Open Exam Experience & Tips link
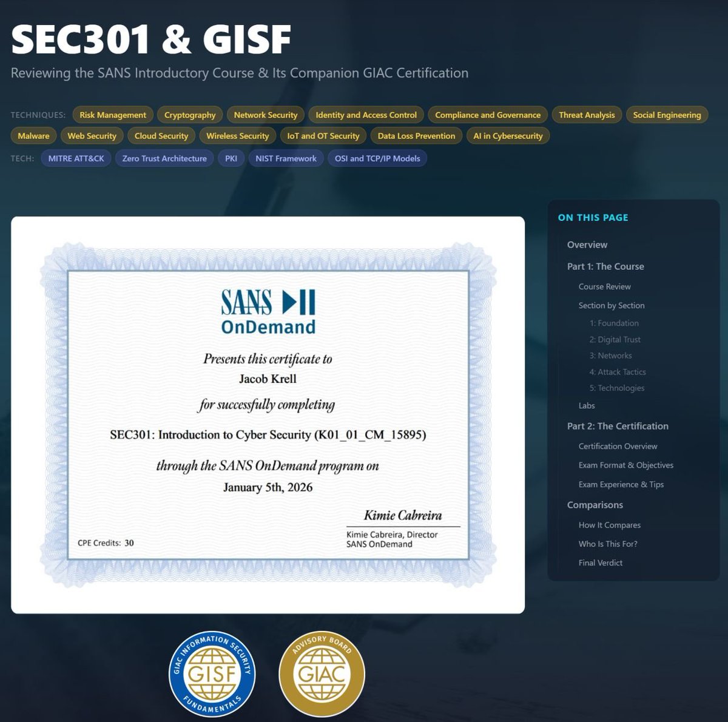 621,484
